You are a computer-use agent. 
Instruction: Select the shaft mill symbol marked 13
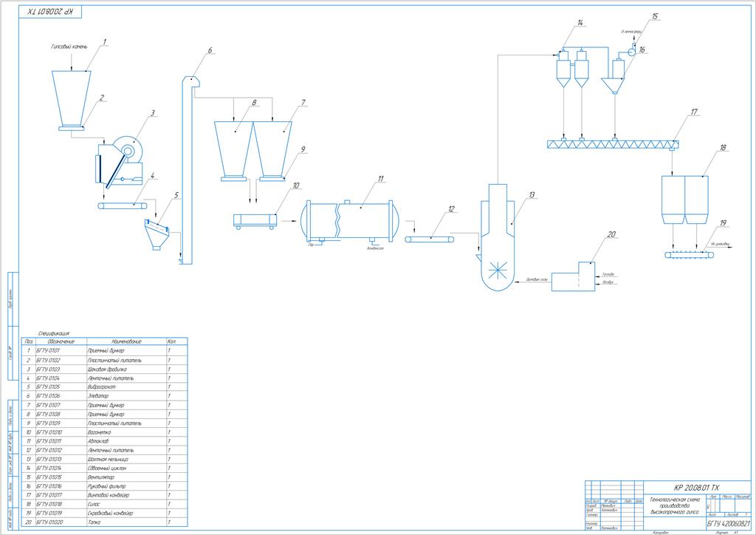[498, 237]
